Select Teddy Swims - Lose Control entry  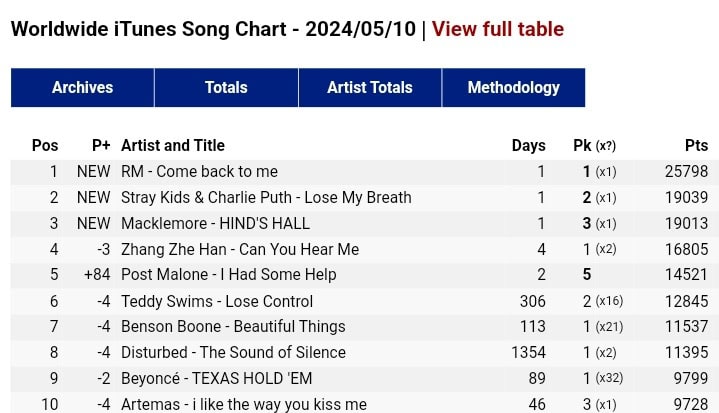tap(217, 302)
